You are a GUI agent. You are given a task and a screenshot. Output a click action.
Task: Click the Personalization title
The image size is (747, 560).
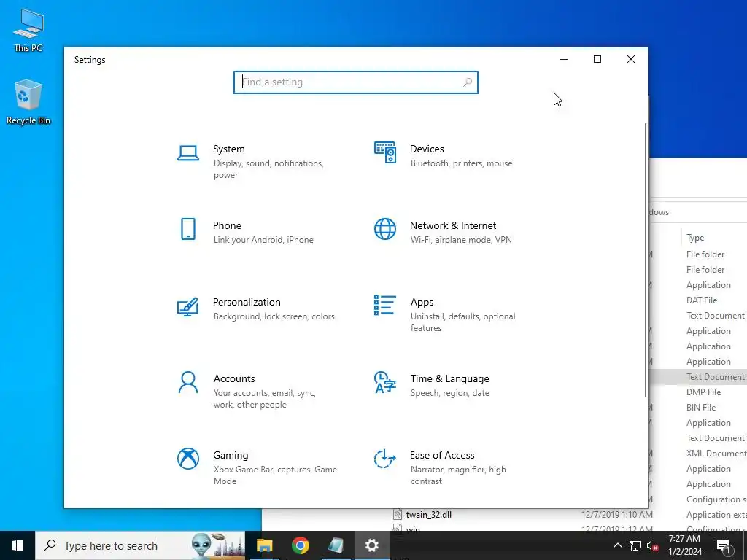247,302
